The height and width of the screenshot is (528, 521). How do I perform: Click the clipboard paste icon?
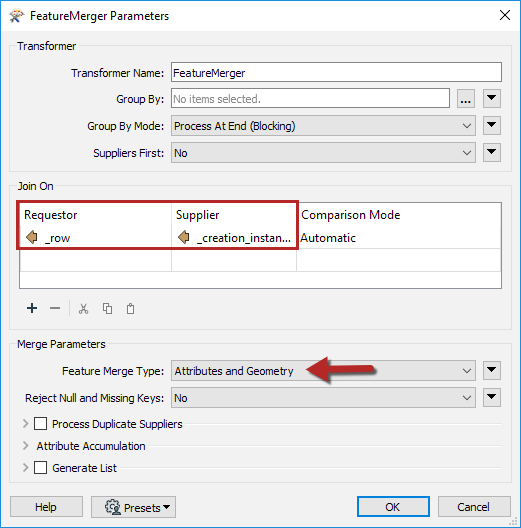point(130,308)
